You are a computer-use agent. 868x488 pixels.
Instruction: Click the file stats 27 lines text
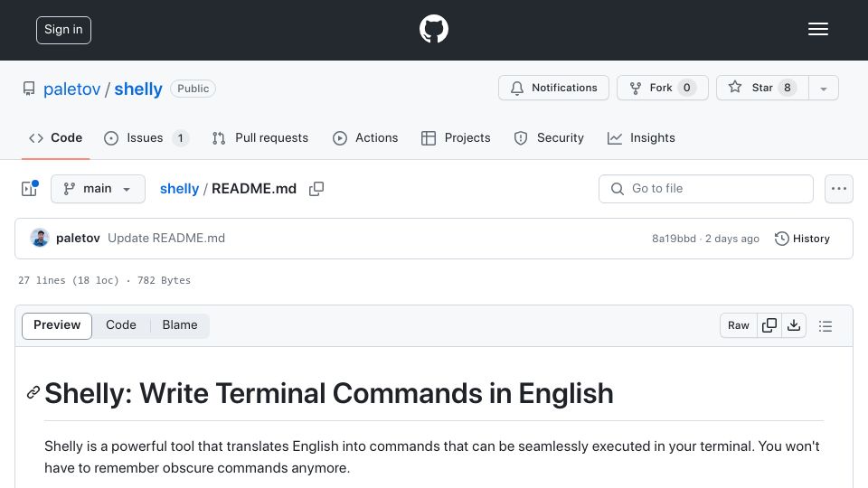[104, 280]
